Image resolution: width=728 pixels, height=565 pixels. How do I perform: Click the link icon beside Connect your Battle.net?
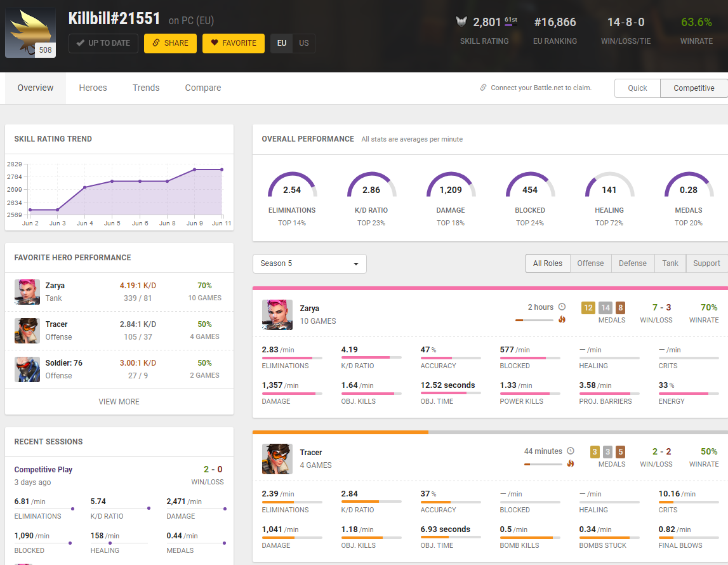483,87
